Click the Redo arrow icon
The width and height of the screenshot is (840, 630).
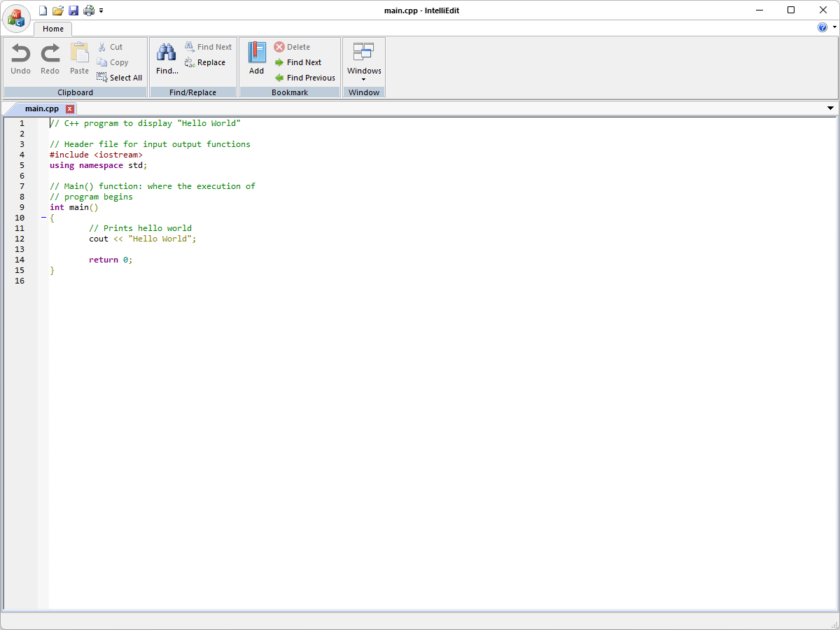(50, 54)
